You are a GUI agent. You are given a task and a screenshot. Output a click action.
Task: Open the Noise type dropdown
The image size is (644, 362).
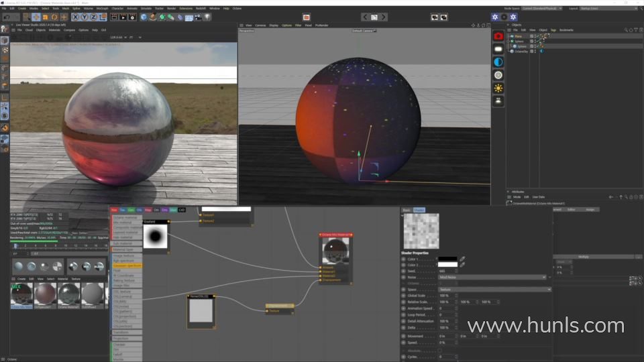click(x=492, y=277)
